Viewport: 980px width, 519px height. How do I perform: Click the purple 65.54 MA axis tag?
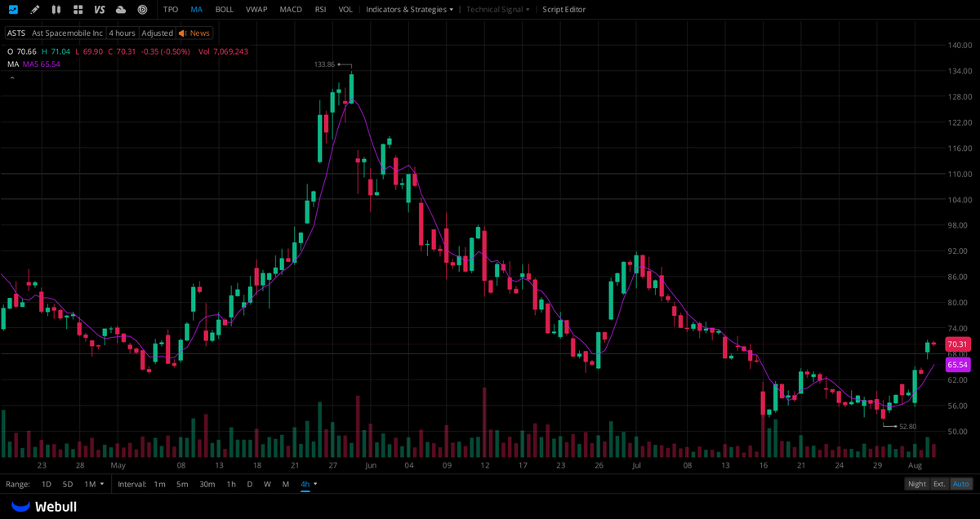click(x=958, y=365)
